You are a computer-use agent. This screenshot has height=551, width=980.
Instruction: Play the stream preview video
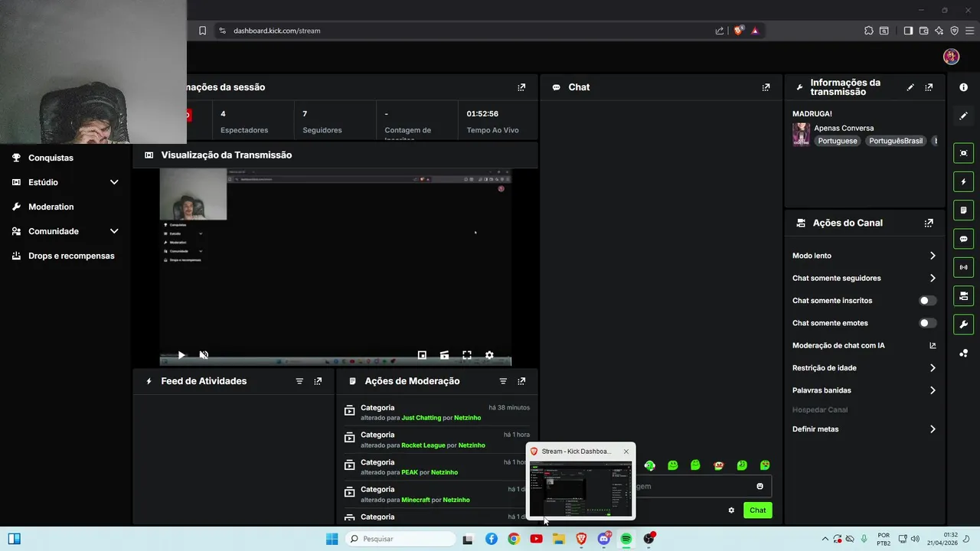(181, 355)
